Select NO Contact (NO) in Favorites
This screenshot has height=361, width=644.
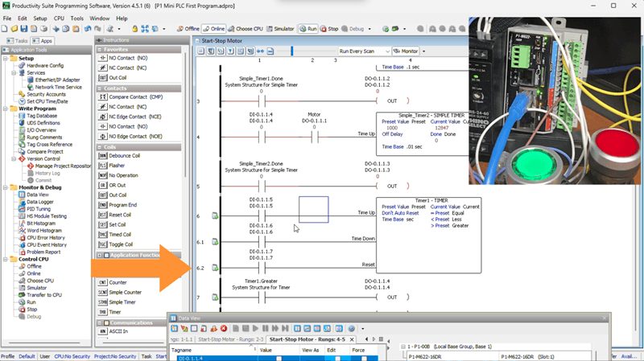(123, 58)
